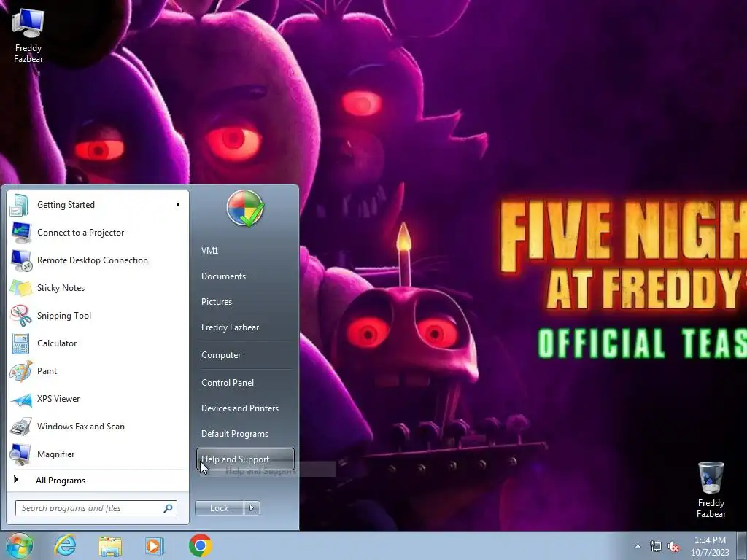
Task: Select the Freddy Fazbear computer desktop icon
Action: pos(28,36)
